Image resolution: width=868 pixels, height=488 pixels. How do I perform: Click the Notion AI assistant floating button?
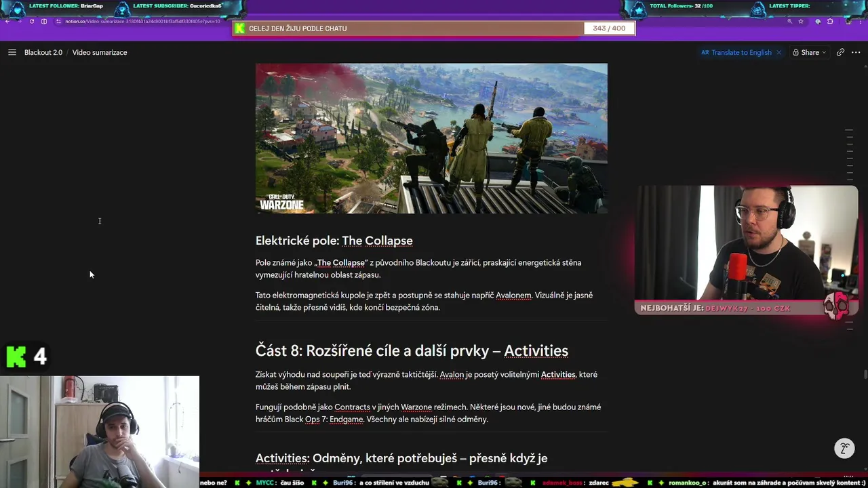pyautogui.click(x=844, y=449)
